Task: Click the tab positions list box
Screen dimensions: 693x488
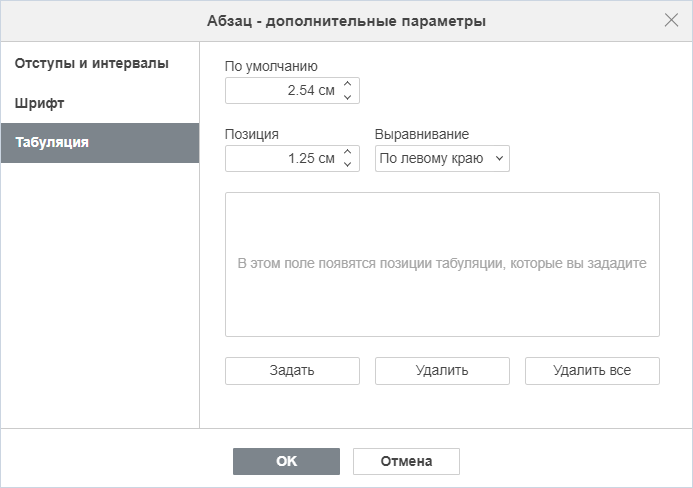Action: (442, 264)
